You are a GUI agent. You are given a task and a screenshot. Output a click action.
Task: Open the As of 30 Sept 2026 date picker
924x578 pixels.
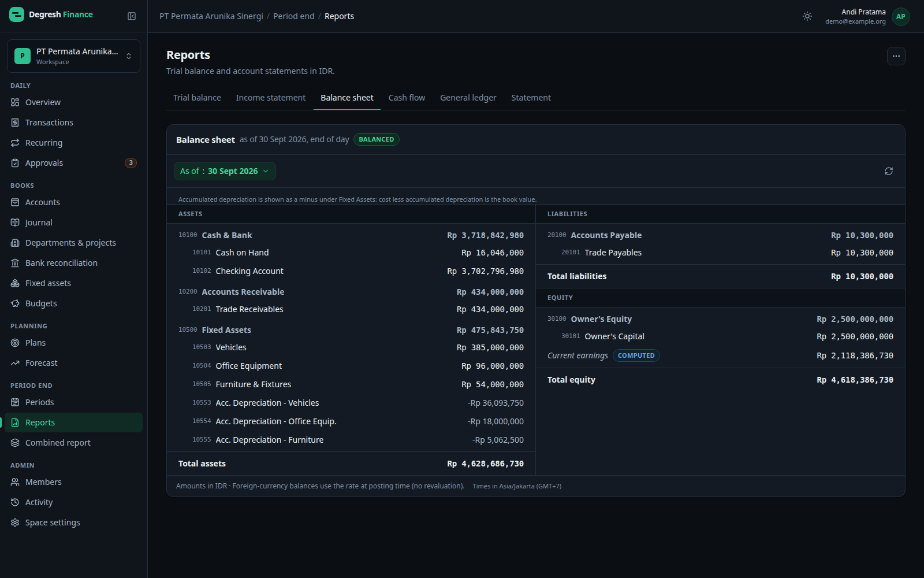pos(225,171)
